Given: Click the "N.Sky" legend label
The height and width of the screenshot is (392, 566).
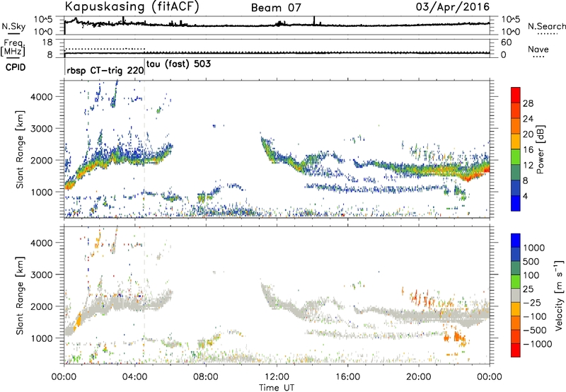Looking at the screenshot, I should tap(13, 26).
